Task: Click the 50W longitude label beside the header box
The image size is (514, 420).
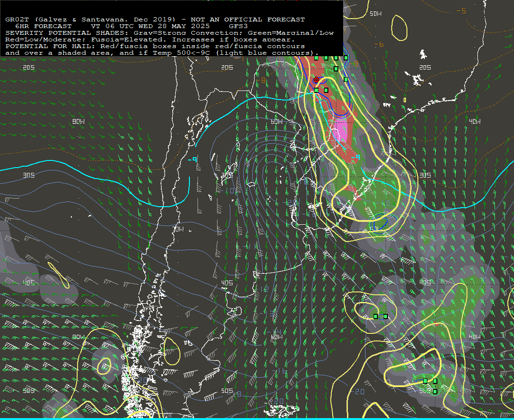Action: pos(376,14)
